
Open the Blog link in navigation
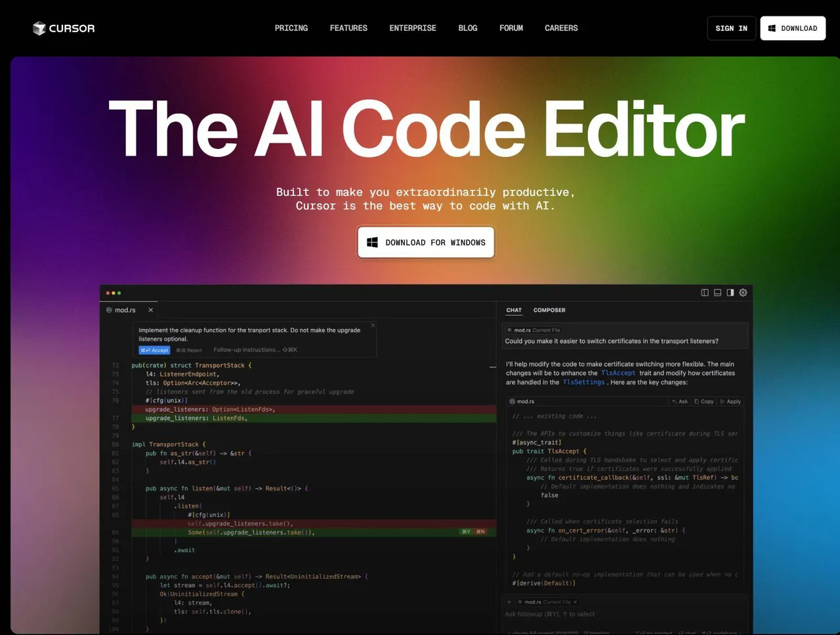[468, 28]
